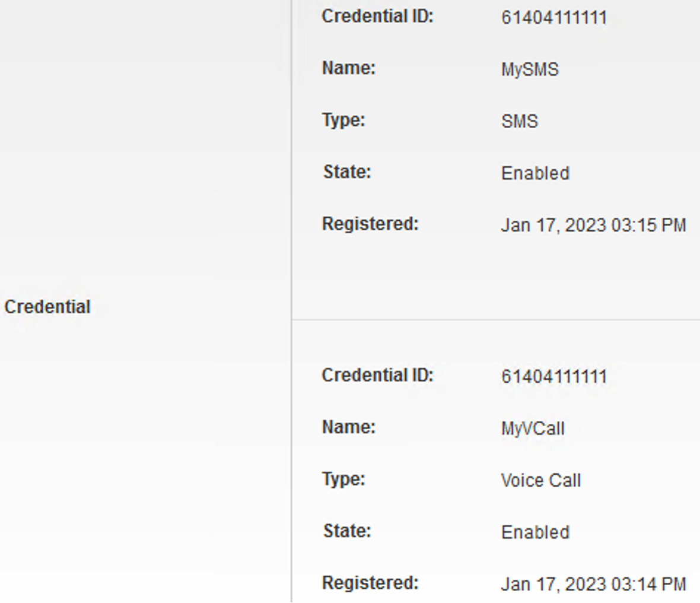Select the Voice Call type value
This screenshot has height=603, width=700.
click(541, 480)
